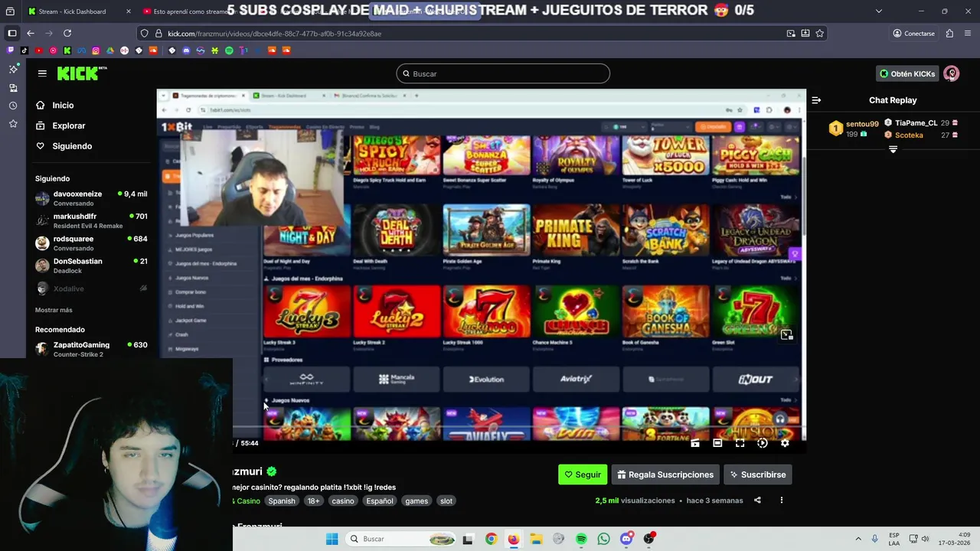This screenshot has height=551, width=980.
Task: Bookmark this page with the star icon
Action: 820,33
